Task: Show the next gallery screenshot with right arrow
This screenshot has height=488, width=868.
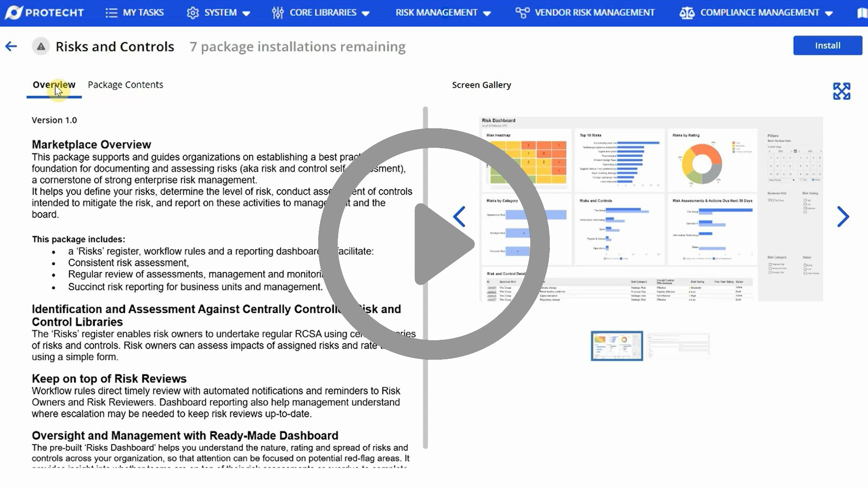Action: (844, 217)
